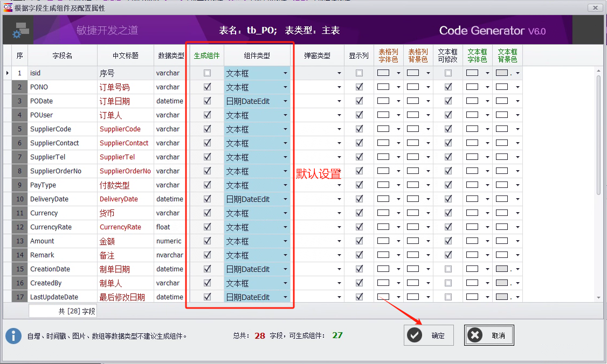607x364 pixels.
Task: Click scroll-up arrow of the grid scrollbar
Action: (598, 71)
